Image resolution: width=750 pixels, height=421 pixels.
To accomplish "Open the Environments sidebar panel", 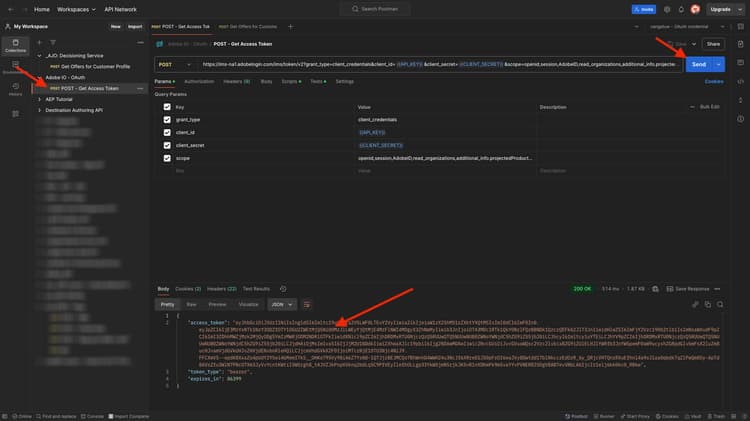I will (x=15, y=67).
